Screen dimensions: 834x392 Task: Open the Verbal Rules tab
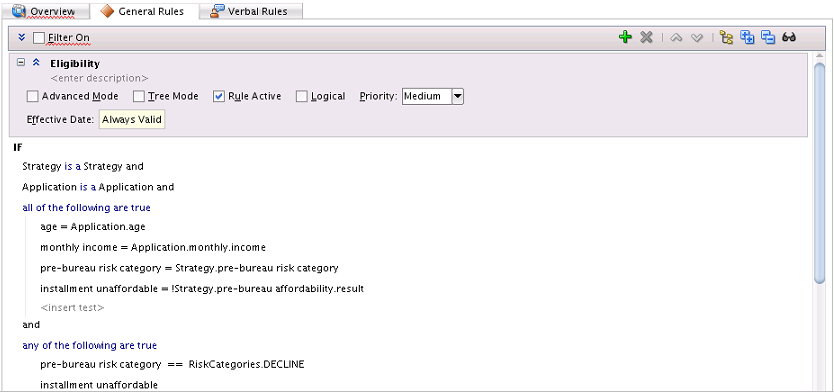(x=251, y=11)
